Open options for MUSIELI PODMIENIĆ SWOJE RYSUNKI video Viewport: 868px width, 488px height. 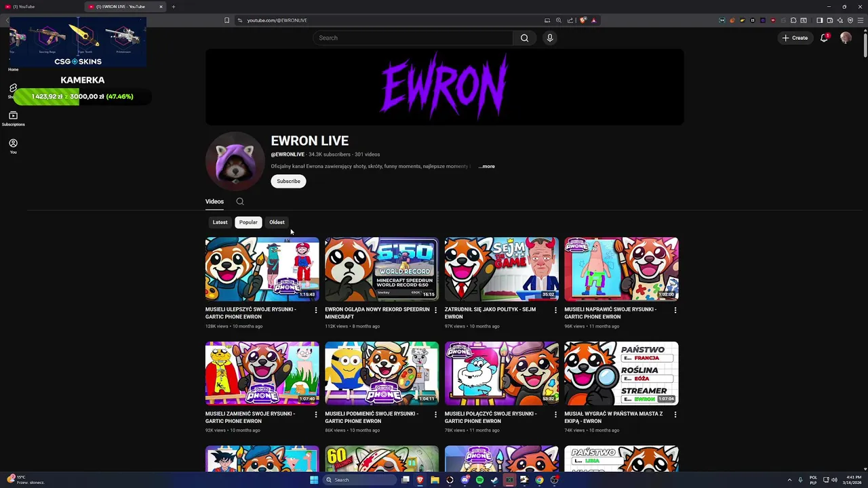coord(435,415)
